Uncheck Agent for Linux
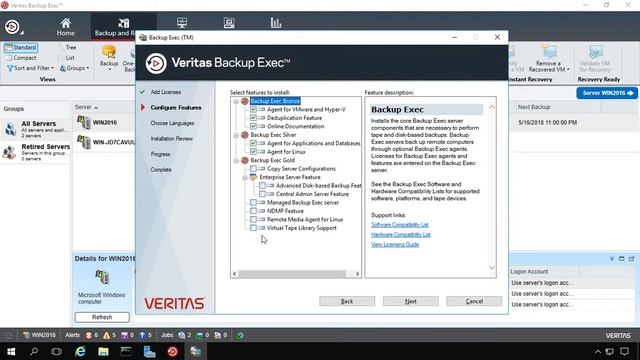This screenshot has width=640, height=360. 253,152
